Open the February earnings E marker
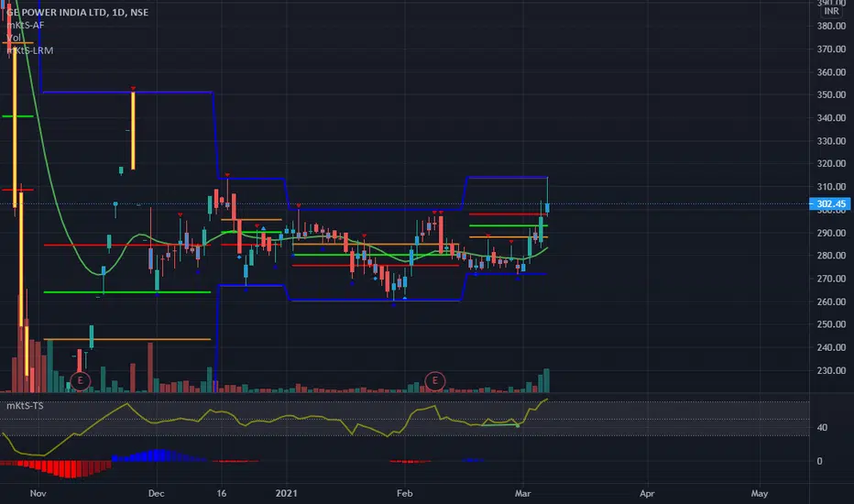Viewport: 854px width, 504px height. 434,380
